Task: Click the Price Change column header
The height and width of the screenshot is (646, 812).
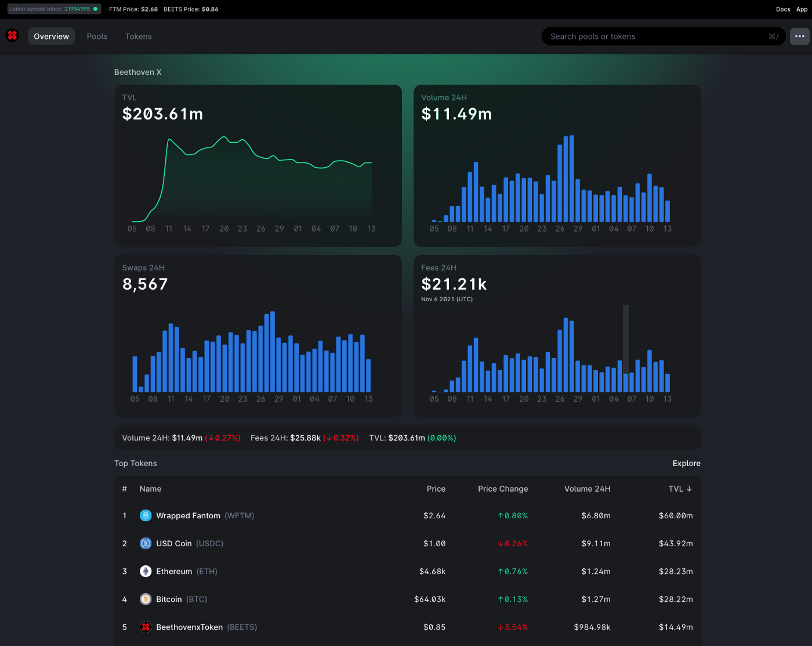Action: (503, 489)
